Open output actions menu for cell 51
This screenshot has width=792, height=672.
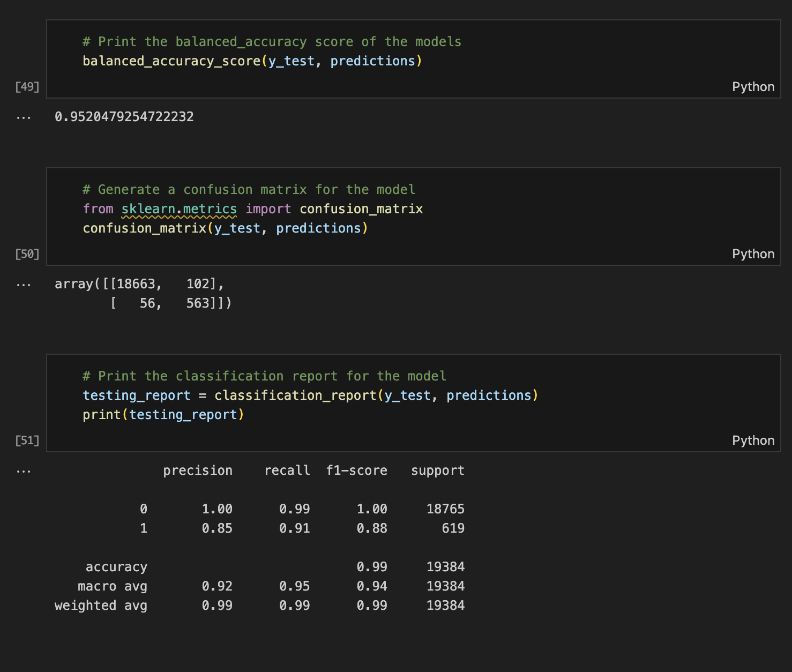[24, 471]
